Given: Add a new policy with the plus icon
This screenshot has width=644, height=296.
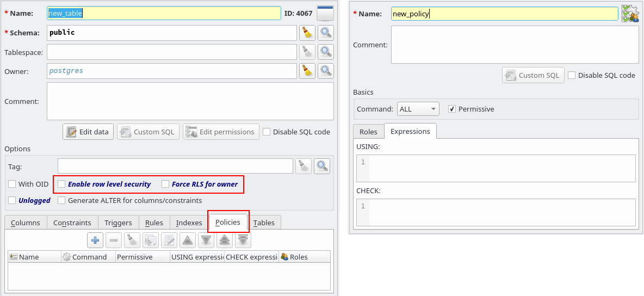Looking at the screenshot, I should [95, 239].
